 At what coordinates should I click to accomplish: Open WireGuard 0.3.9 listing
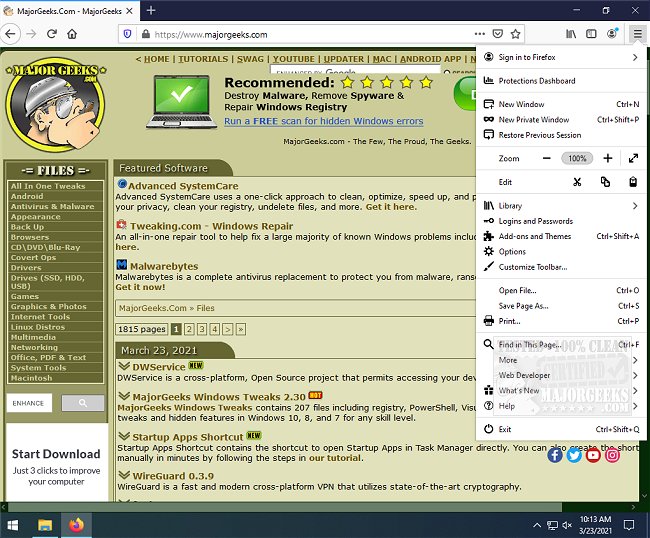[x=173, y=476]
